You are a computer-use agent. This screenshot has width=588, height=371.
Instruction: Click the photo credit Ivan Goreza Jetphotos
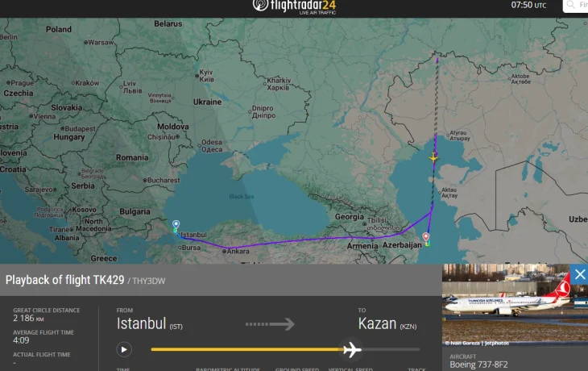(477, 343)
